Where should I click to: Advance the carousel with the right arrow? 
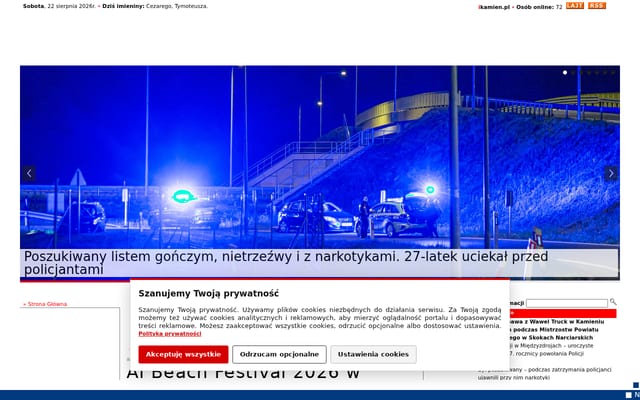pyautogui.click(x=611, y=173)
